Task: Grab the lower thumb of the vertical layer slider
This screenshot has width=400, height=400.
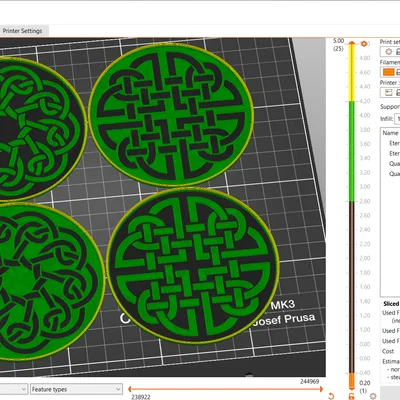Action: pos(352,388)
